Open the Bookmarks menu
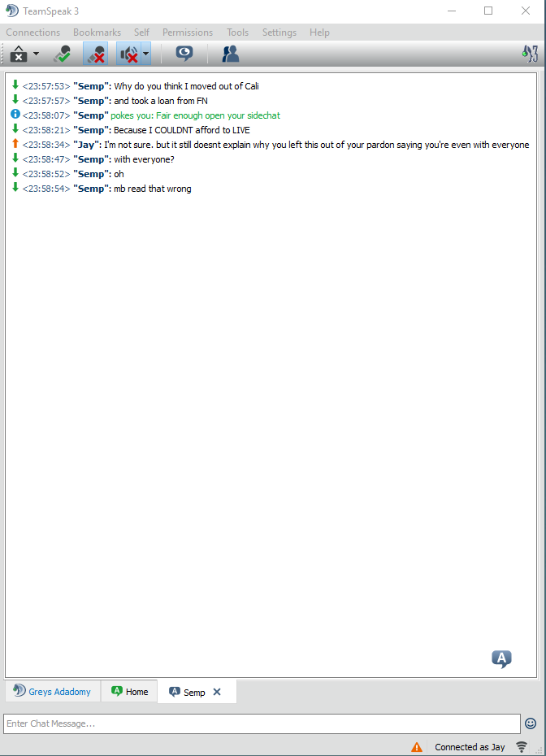Image resolution: width=546 pixels, height=756 pixels. (97, 33)
